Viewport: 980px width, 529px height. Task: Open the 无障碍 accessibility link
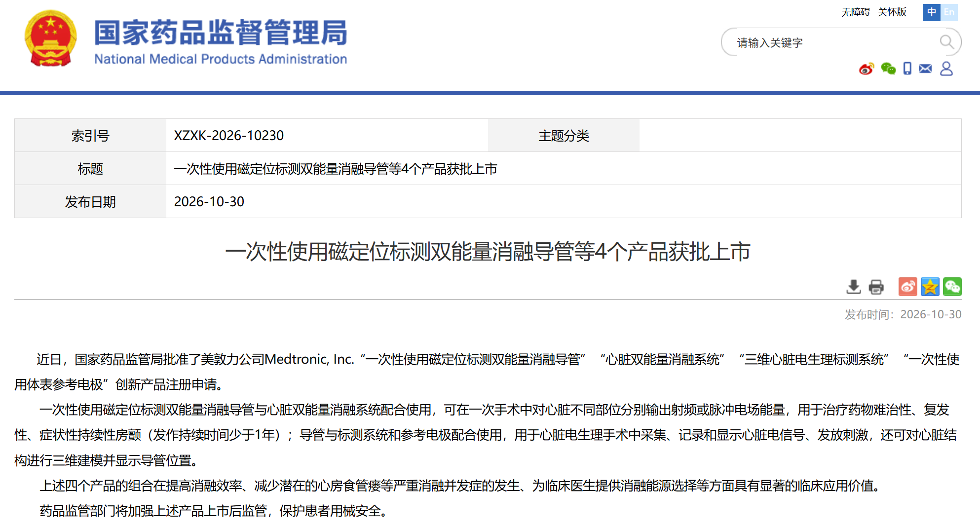(856, 12)
